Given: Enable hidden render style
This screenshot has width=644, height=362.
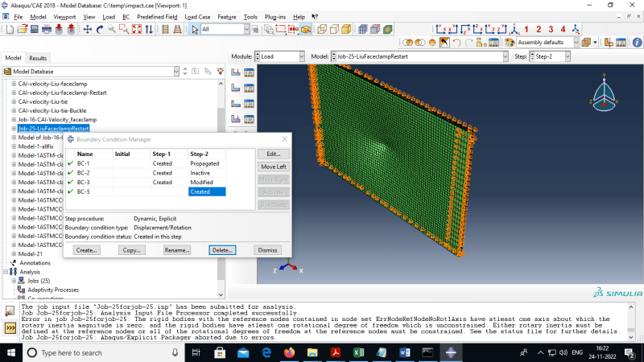Looking at the screenshot, I should pyautogui.click(x=334, y=29).
